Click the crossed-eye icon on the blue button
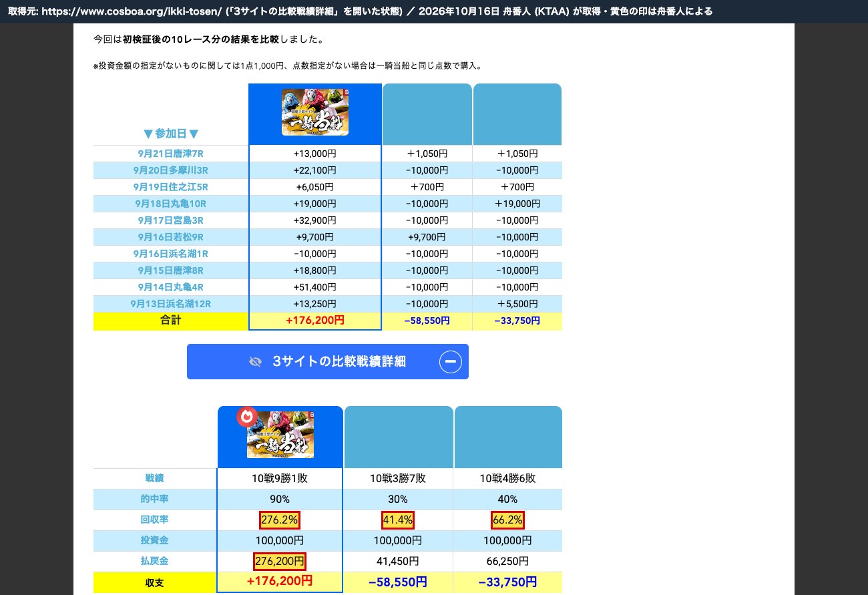The image size is (868, 595). click(255, 362)
